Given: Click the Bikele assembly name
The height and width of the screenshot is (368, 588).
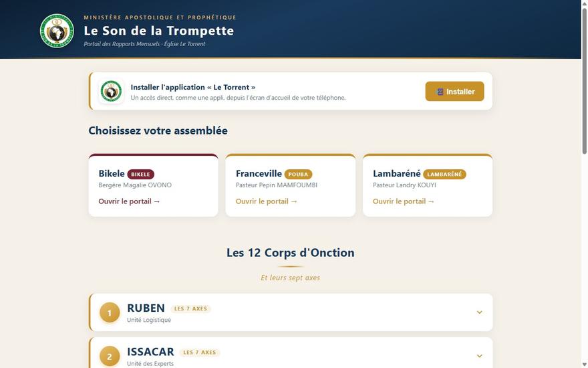Looking at the screenshot, I should (112, 173).
